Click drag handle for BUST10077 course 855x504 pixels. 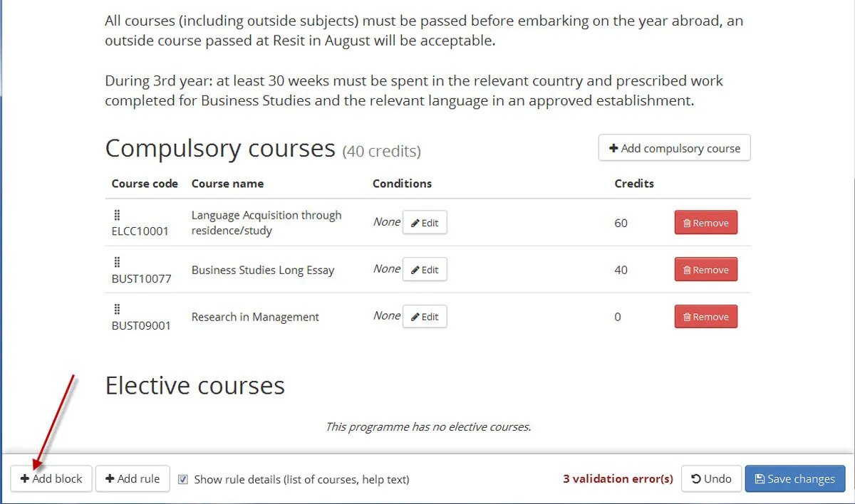(x=117, y=263)
